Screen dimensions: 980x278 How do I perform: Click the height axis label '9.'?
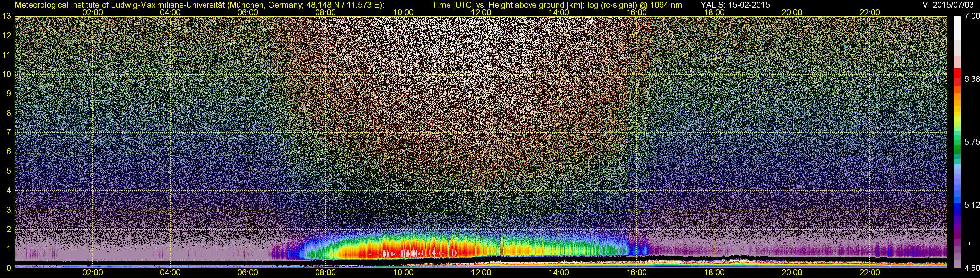click(x=9, y=93)
